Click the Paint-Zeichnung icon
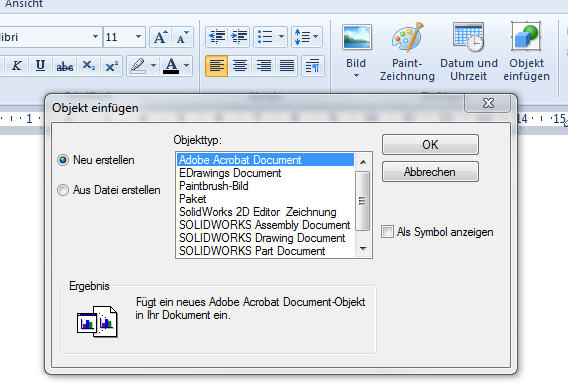The image size is (568, 387). tap(408, 37)
